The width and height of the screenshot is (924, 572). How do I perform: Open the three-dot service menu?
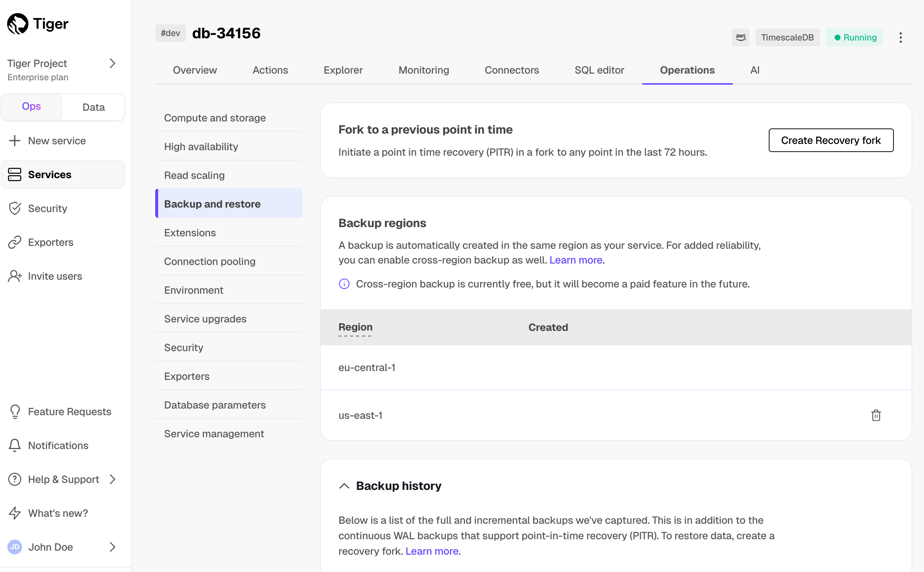(x=900, y=38)
